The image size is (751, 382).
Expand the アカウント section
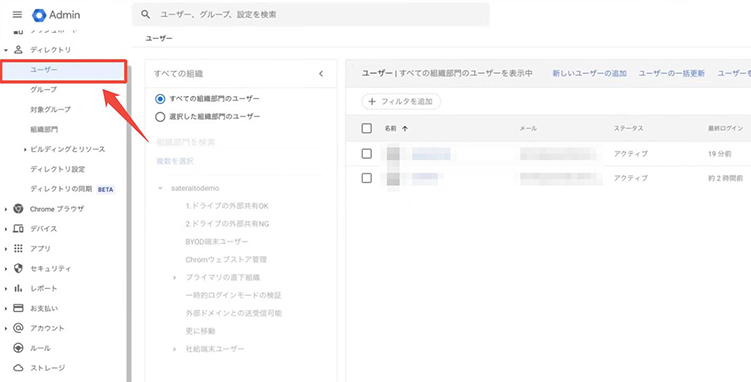[x=6, y=328]
